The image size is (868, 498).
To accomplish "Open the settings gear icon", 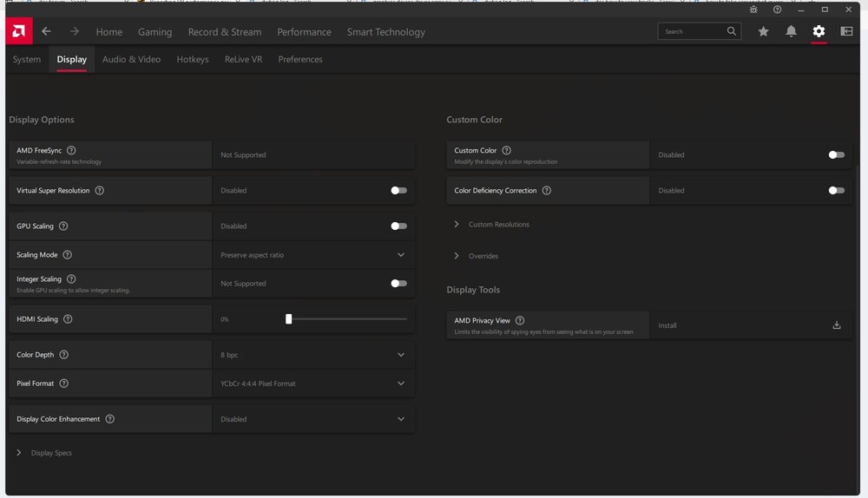I will click(819, 32).
